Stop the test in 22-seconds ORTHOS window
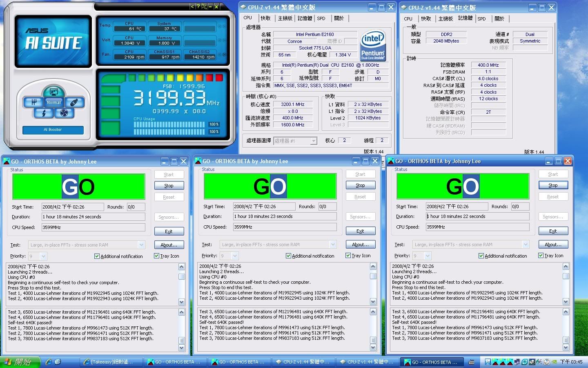588x368 pixels. tap(553, 185)
